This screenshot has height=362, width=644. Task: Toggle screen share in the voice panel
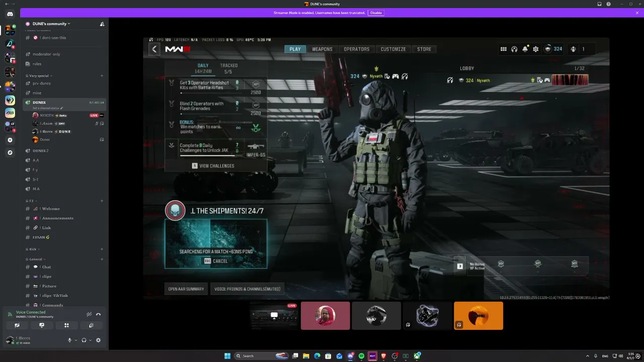[x=42, y=325]
